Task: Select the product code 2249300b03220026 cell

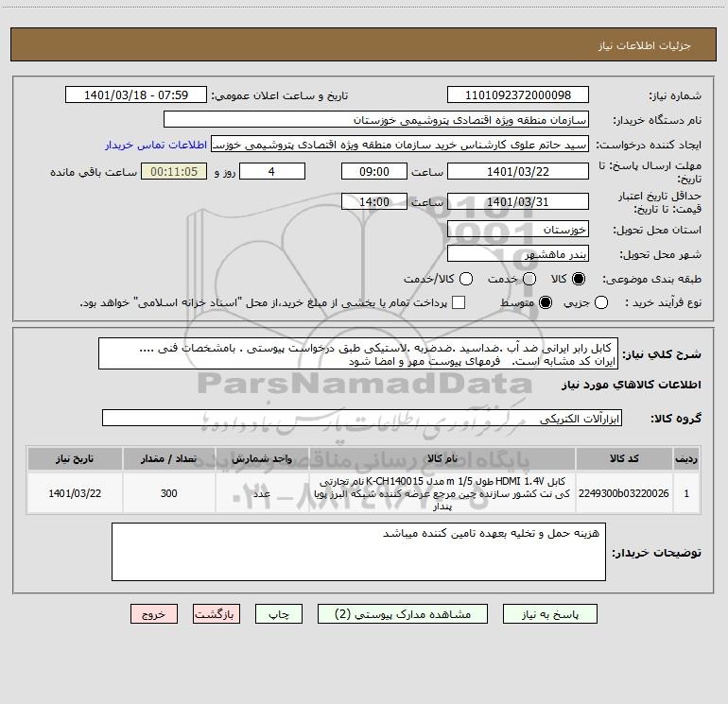Action: click(624, 493)
